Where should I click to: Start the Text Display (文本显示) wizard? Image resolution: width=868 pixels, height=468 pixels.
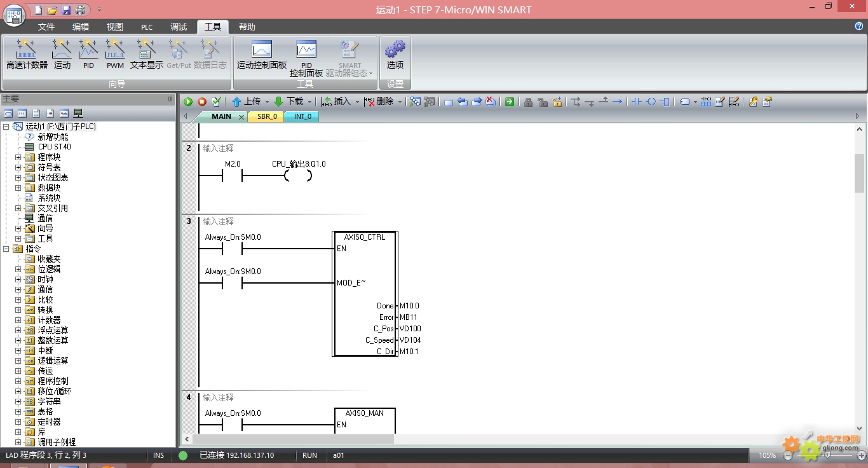(147, 54)
